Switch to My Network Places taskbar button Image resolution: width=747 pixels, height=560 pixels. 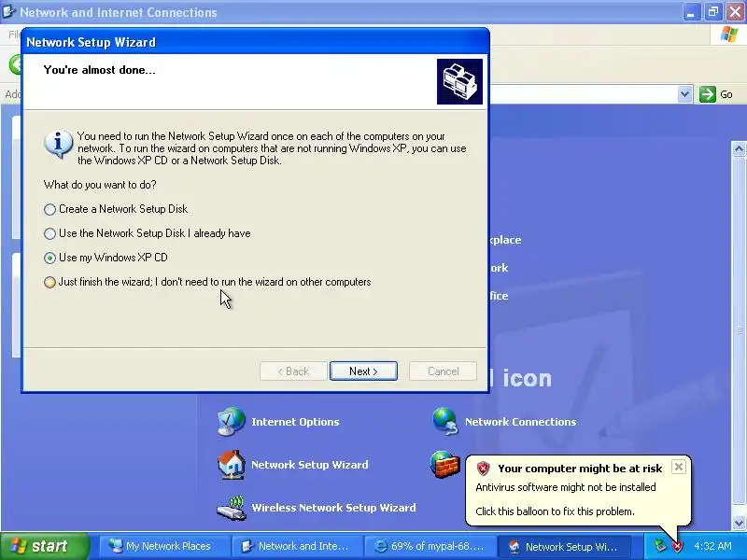coord(164,546)
